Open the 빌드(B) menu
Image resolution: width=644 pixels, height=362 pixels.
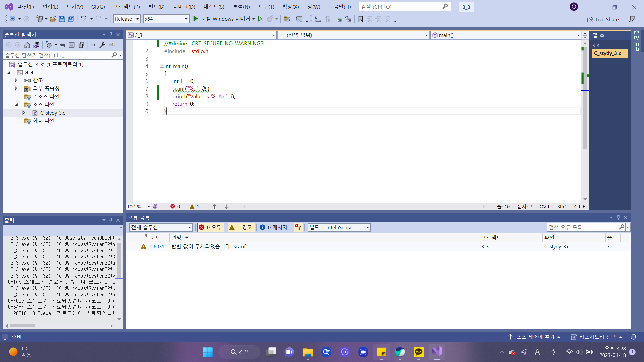[157, 7]
